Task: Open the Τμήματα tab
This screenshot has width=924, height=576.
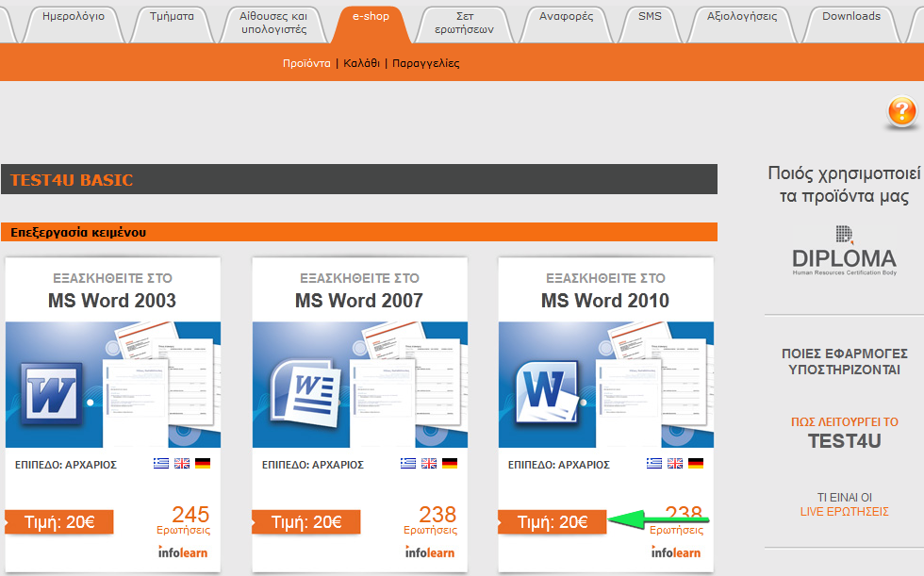Action: coord(172,23)
